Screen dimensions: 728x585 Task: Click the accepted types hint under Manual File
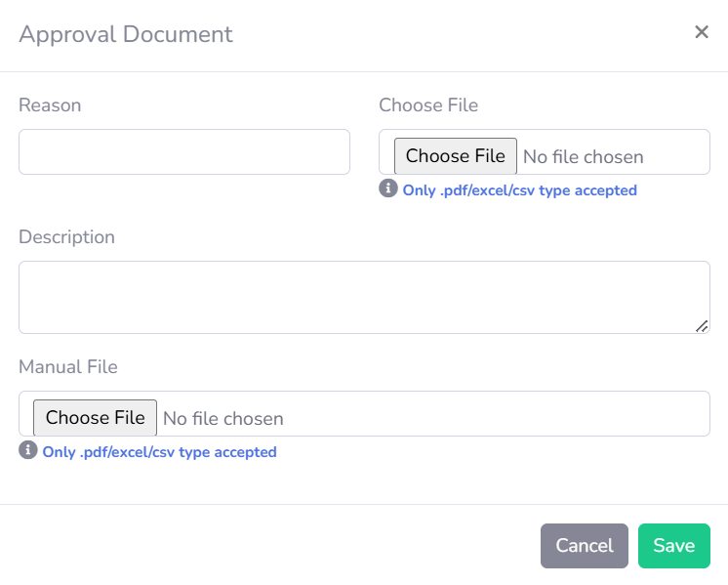click(x=159, y=452)
